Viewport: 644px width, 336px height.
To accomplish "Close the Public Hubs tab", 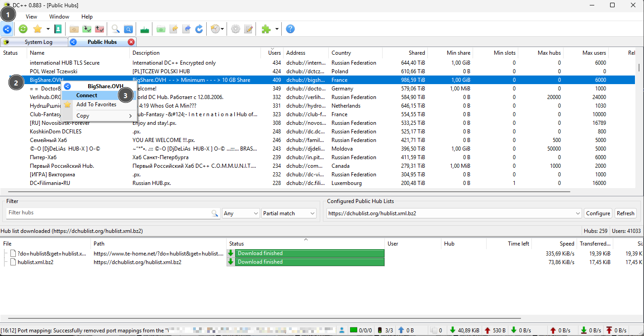I will 131,42.
